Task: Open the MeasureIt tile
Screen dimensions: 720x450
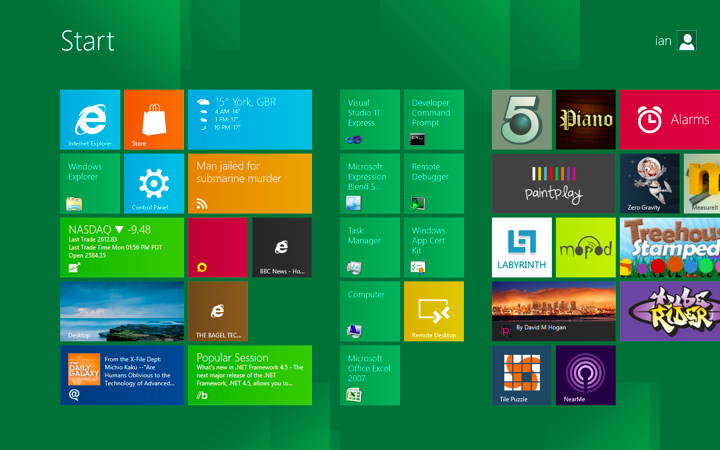Action: coord(702,183)
